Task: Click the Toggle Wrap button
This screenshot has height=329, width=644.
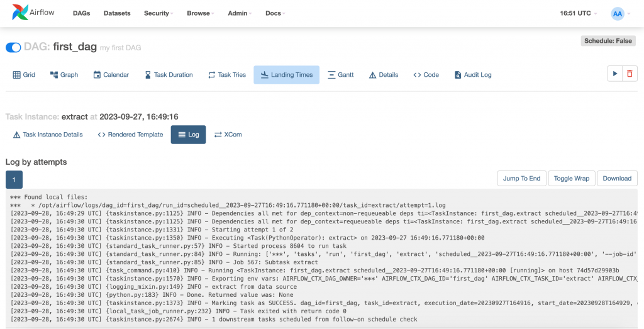Action: (x=571, y=178)
